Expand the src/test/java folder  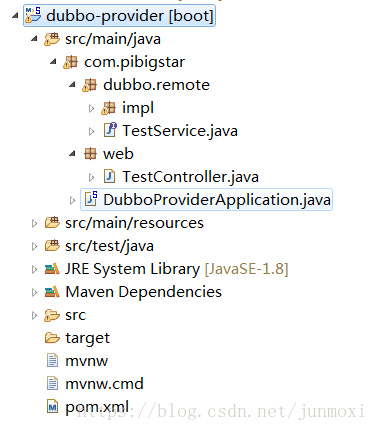pos(34,246)
